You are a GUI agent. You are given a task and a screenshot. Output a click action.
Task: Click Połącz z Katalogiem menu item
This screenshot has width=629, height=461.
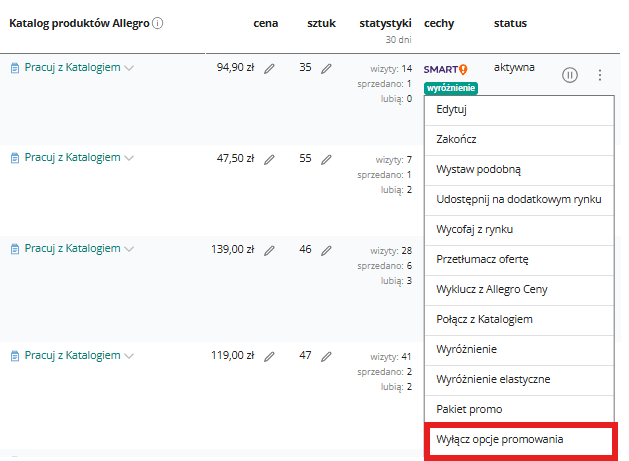pyautogui.click(x=519, y=320)
